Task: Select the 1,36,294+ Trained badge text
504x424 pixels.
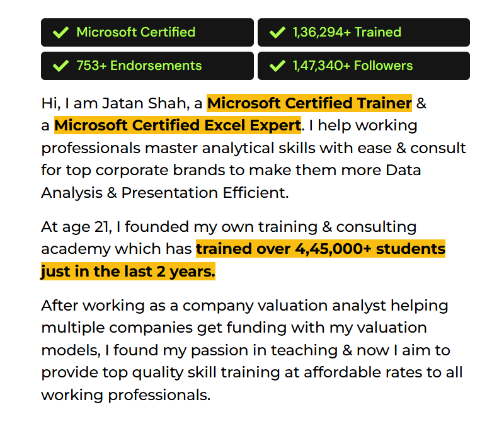Action: [x=346, y=32]
